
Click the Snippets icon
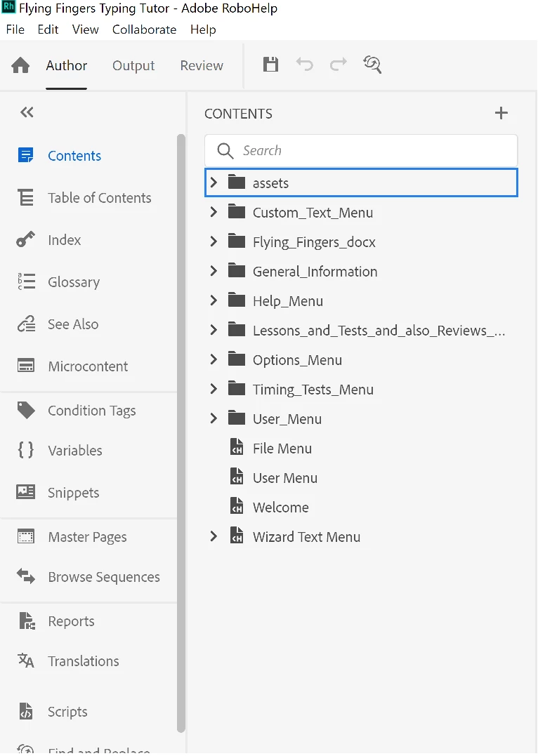tap(25, 492)
